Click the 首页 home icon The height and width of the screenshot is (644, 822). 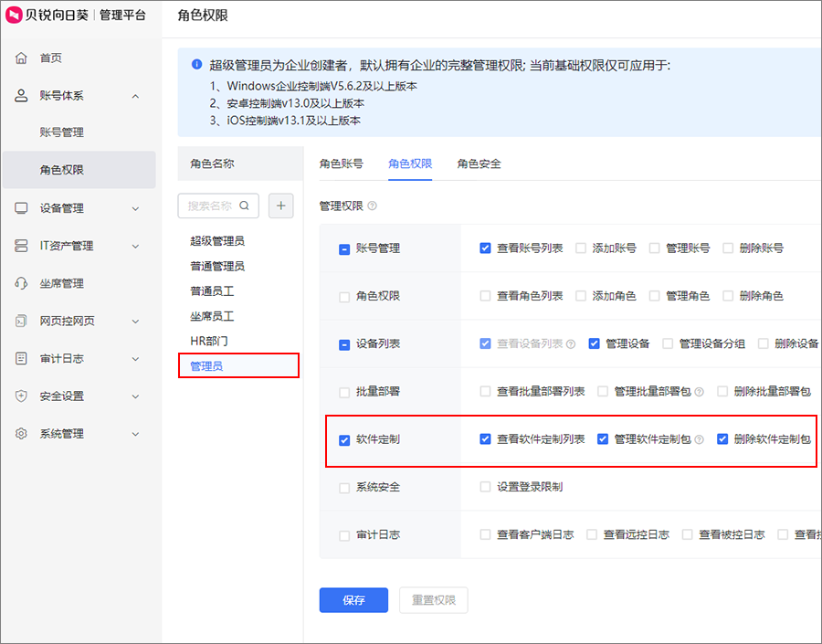click(21, 58)
